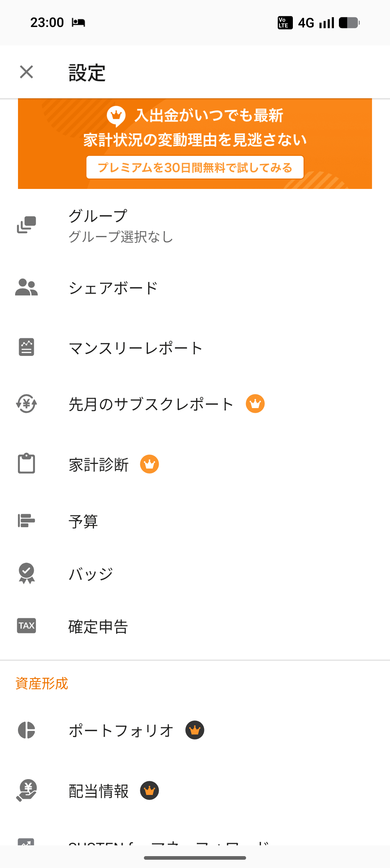Open the 予算 budget item
The width and height of the screenshot is (390, 868).
pyautogui.click(x=83, y=521)
